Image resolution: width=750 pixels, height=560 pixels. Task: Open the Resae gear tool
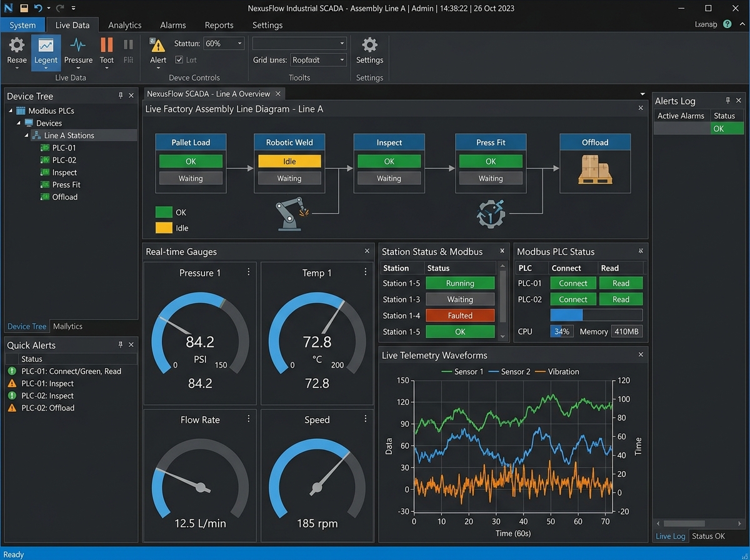pyautogui.click(x=17, y=45)
